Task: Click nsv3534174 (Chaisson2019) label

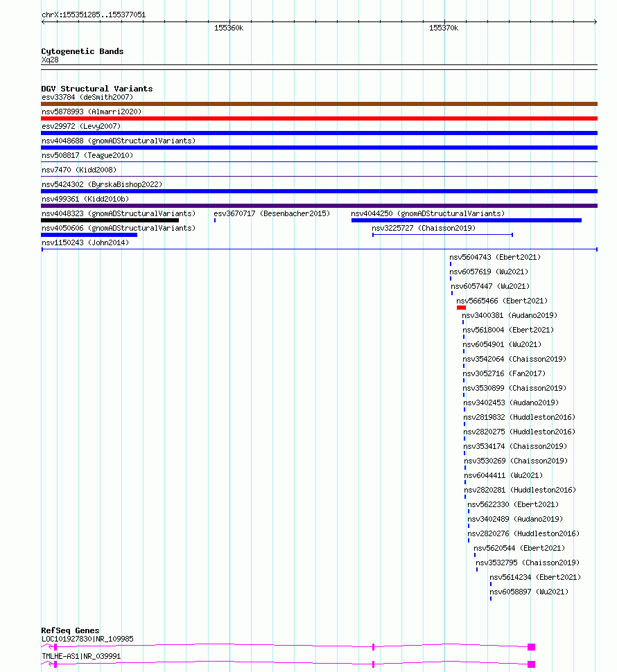Action: [515, 447]
